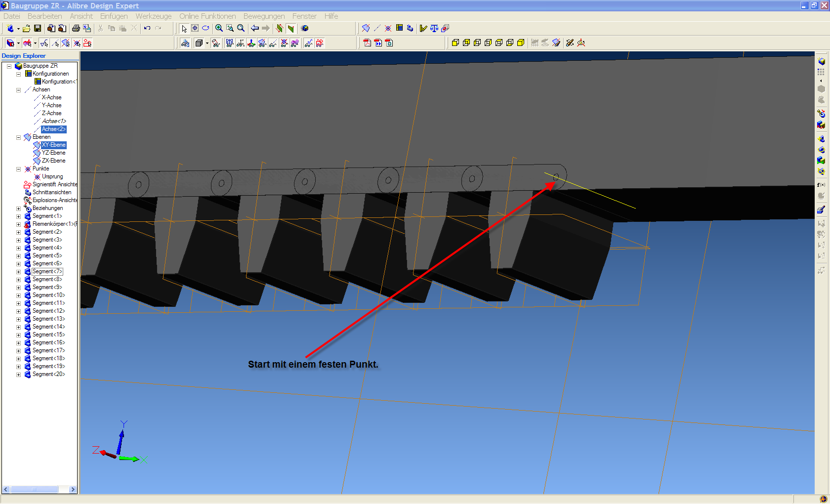
Task: Click the last solid yellow cube view icon
Action: [521, 43]
